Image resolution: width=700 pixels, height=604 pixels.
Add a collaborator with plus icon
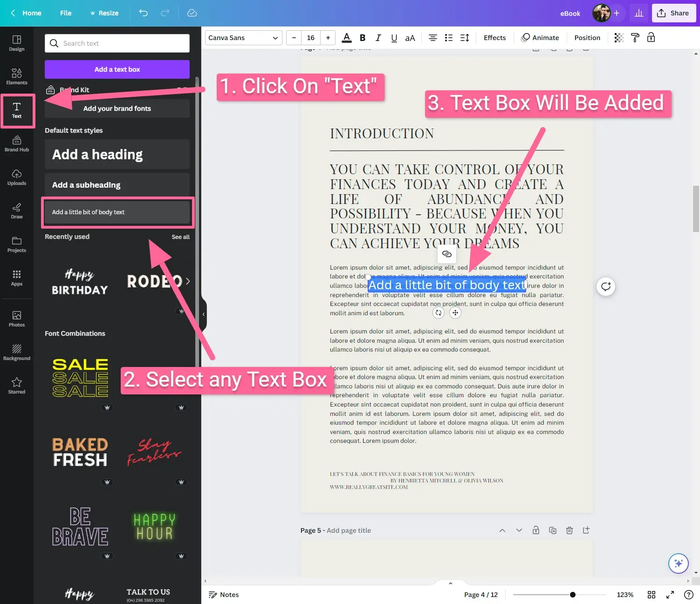[x=617, y=13]
